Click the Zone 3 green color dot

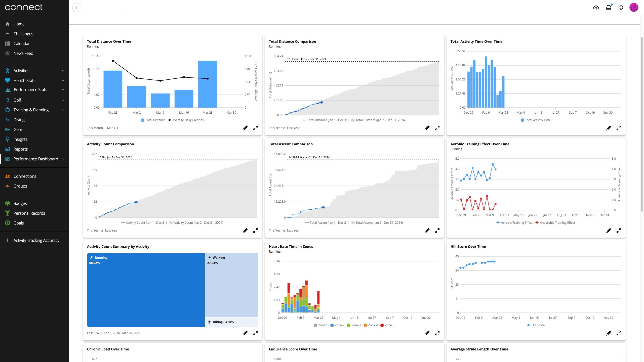click(x=348, y=325)
